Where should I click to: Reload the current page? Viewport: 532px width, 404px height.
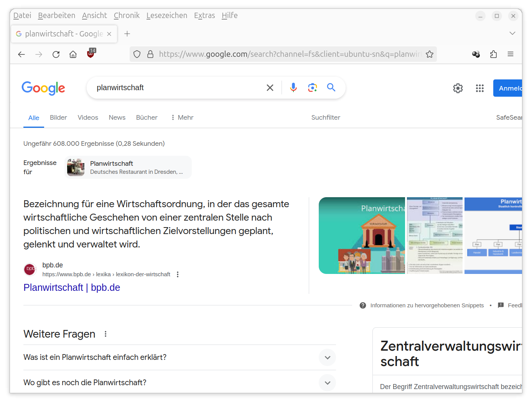click(x=56, y=54)
